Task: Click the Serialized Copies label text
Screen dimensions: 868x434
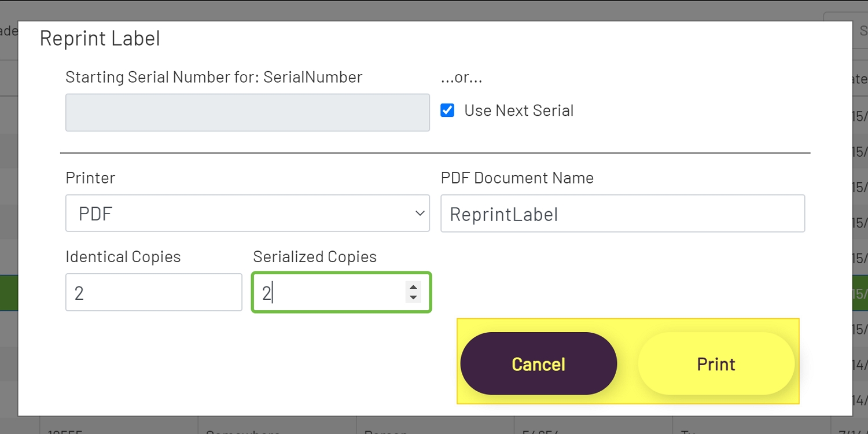Action: pos(314,256)
